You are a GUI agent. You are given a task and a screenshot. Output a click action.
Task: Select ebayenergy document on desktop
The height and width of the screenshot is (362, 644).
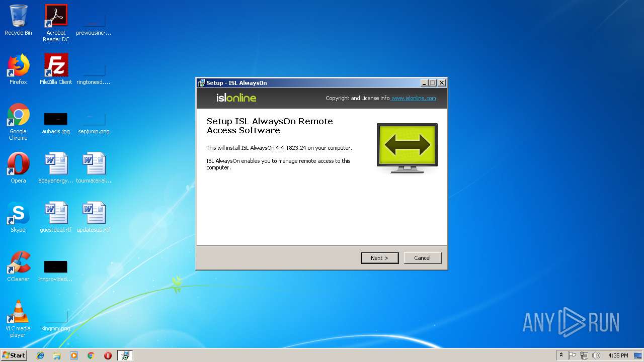(x=56, y=168)
